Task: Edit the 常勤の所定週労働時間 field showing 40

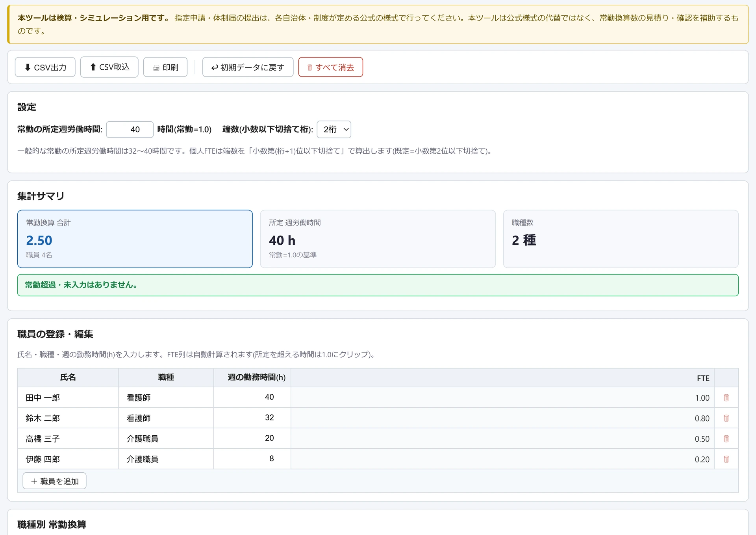Action: click(130, 129)
